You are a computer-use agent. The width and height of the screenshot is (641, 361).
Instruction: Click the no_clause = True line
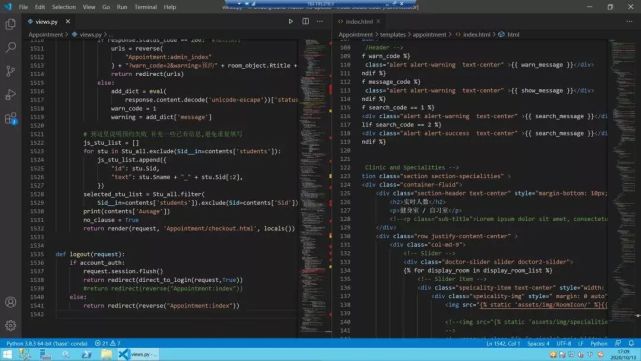pos(111,220)
